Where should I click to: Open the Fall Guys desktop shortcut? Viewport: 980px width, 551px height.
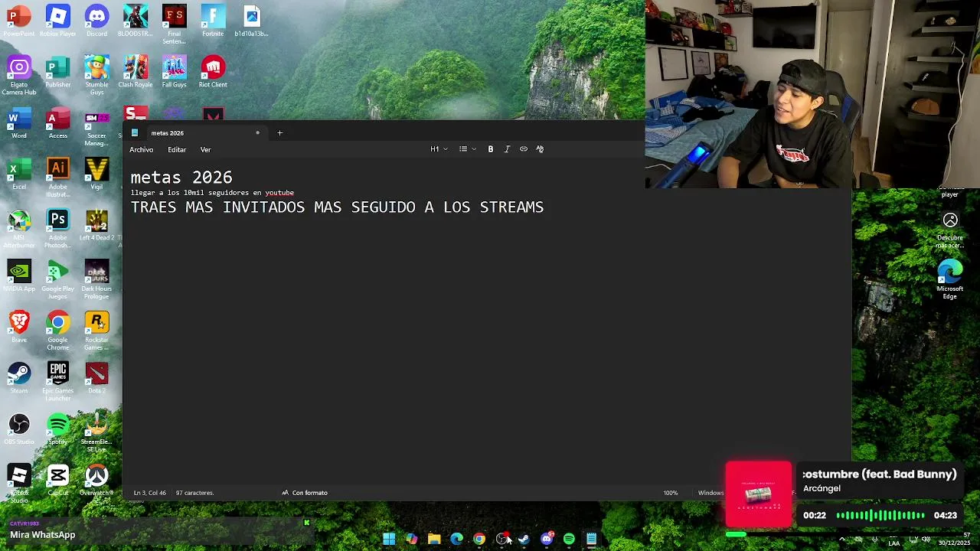tap(175, 72)
